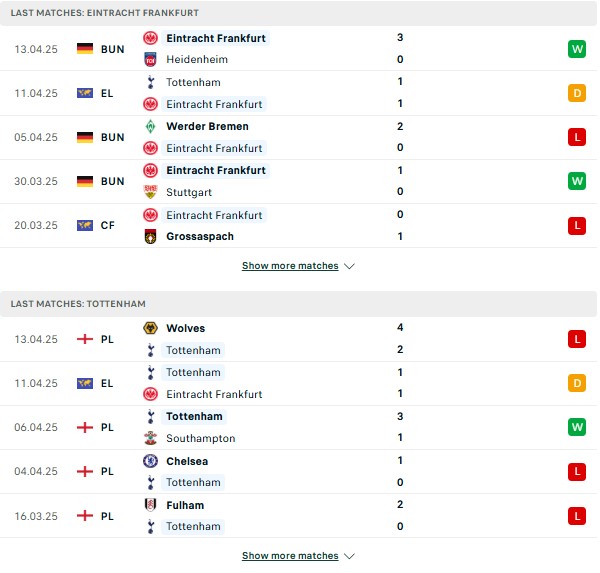
Task: Open the Grossaspach team name link
Action: 200,237
